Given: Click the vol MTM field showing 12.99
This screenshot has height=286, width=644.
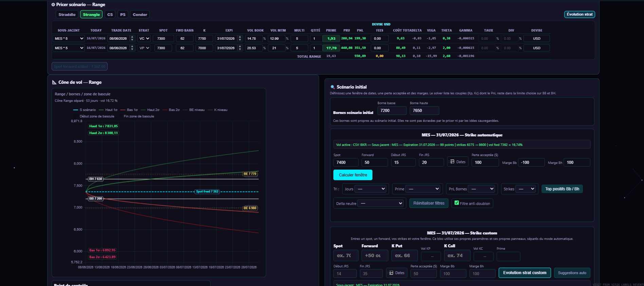Looking at the screenshot, I should click(x=277, y=39).
